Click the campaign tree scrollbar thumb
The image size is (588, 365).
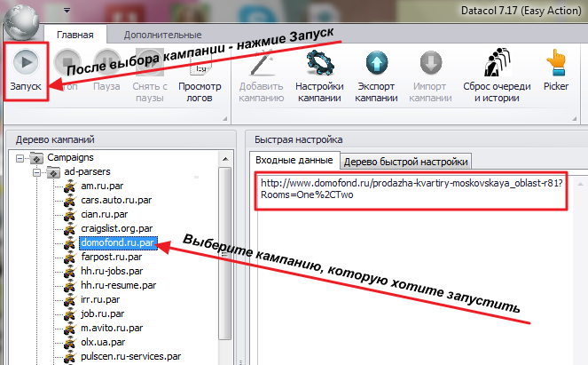tap(225, 254)
